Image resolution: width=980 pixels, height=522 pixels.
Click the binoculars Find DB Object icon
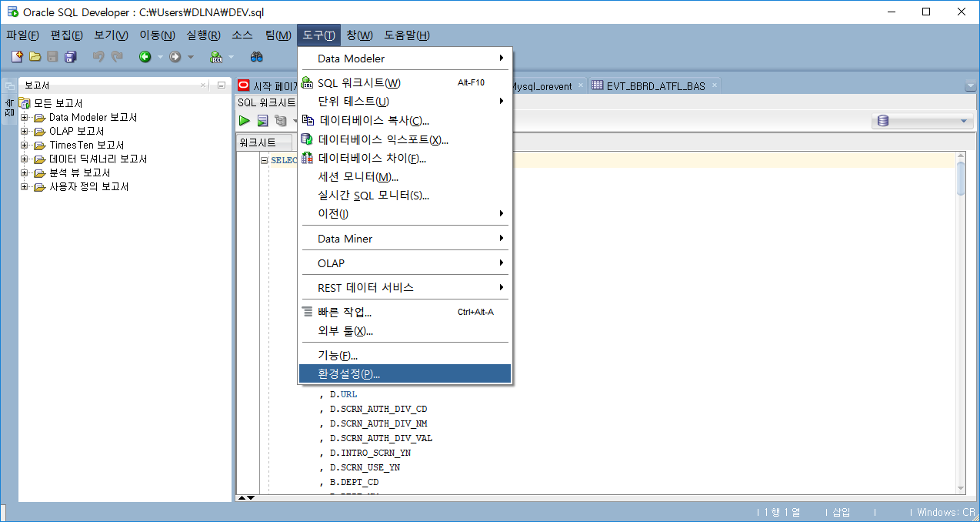257,56
